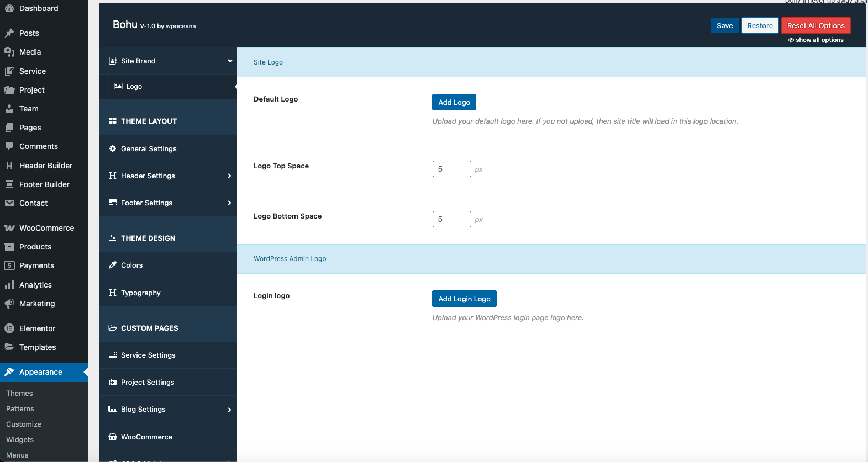This screenshot has height=462, width=868.
Task: Focus the Logo Top Space field
Action: tap(451, 169)
